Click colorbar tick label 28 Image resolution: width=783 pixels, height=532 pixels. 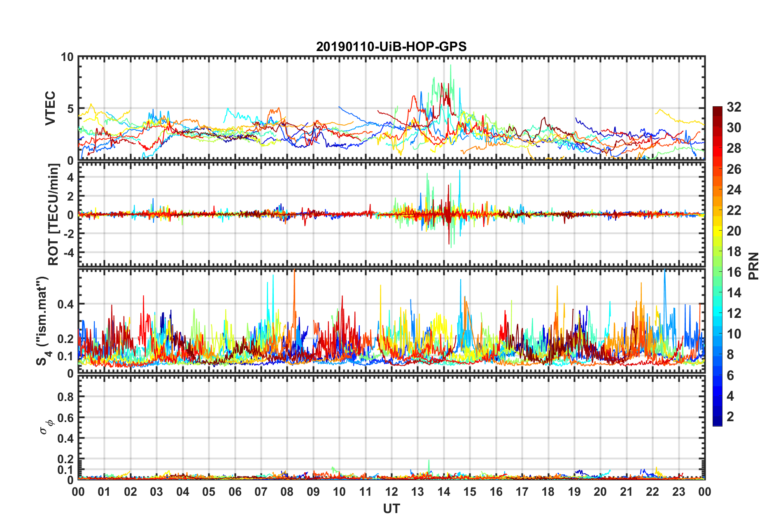[x=734, y=148]
